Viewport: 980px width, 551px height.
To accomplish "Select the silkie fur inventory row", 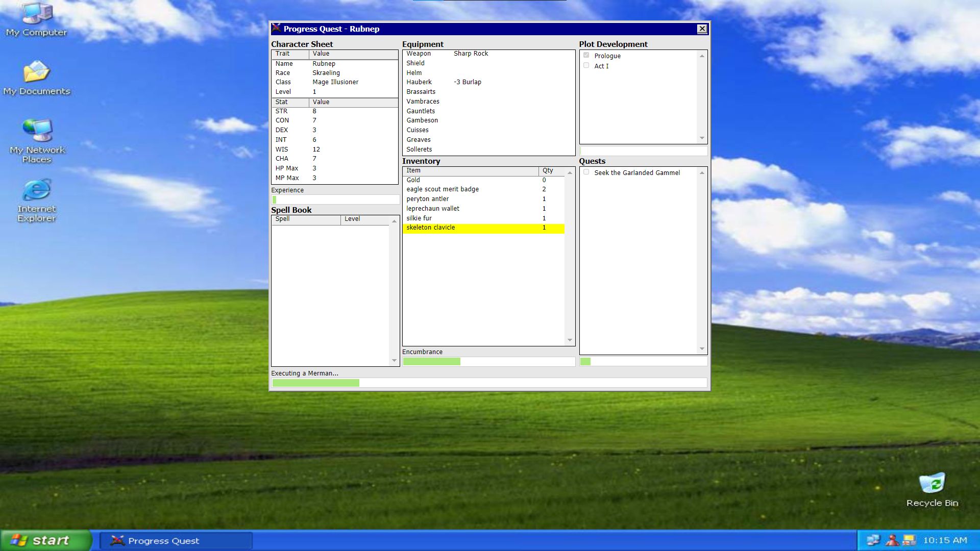I will (483, 218).
